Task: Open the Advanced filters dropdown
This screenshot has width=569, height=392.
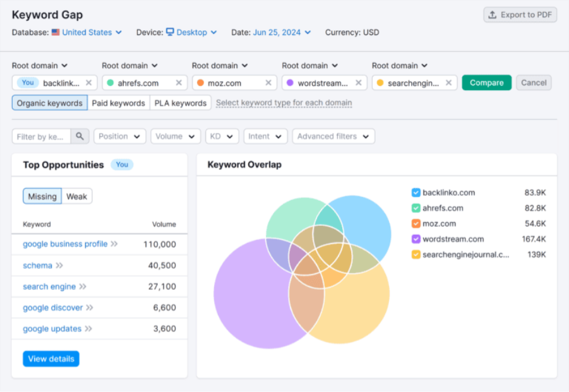Action: 333,136
